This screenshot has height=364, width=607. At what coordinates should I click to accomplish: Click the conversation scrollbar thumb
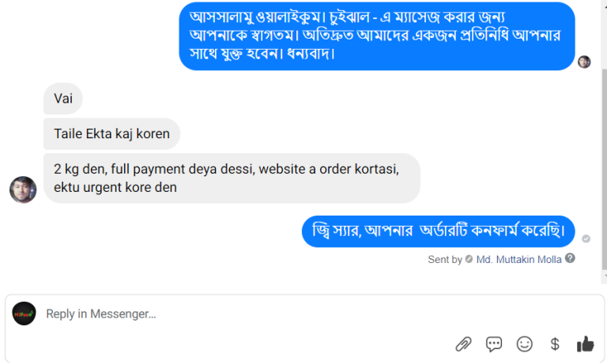[604, 158]
